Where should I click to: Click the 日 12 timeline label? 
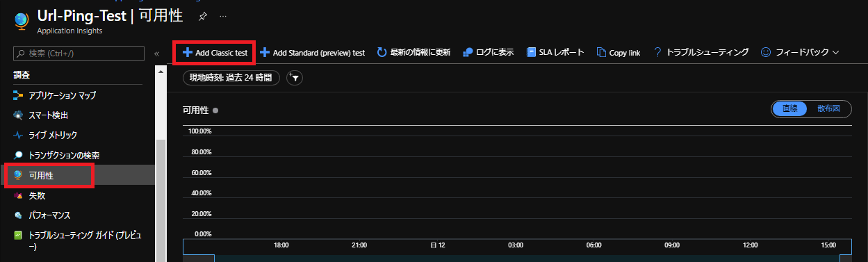tap(438, 245)
